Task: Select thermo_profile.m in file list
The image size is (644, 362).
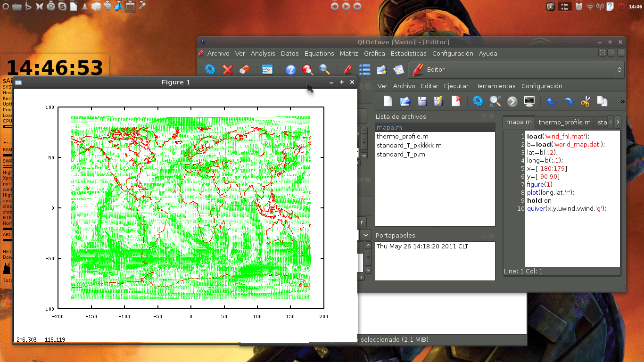Action: [435, 136]
